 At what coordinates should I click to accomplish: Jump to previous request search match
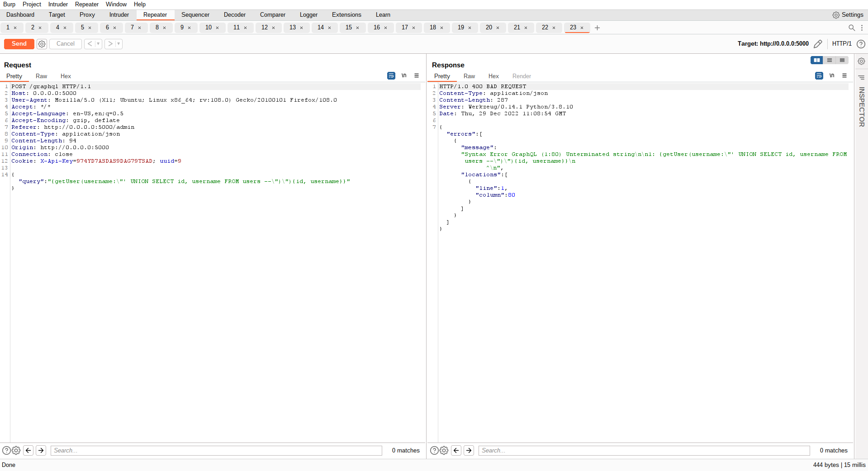tap(28, 451)
